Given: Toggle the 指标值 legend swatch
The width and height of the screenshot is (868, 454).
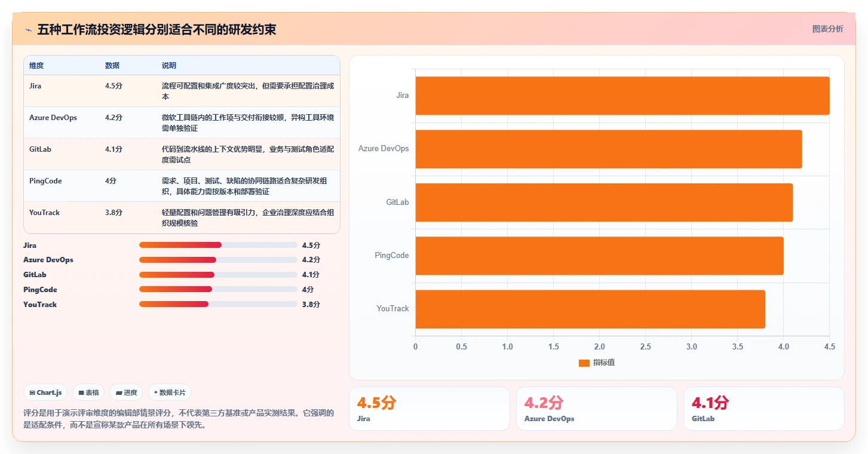Looking at the screenshot, I should tap(584, 363).
